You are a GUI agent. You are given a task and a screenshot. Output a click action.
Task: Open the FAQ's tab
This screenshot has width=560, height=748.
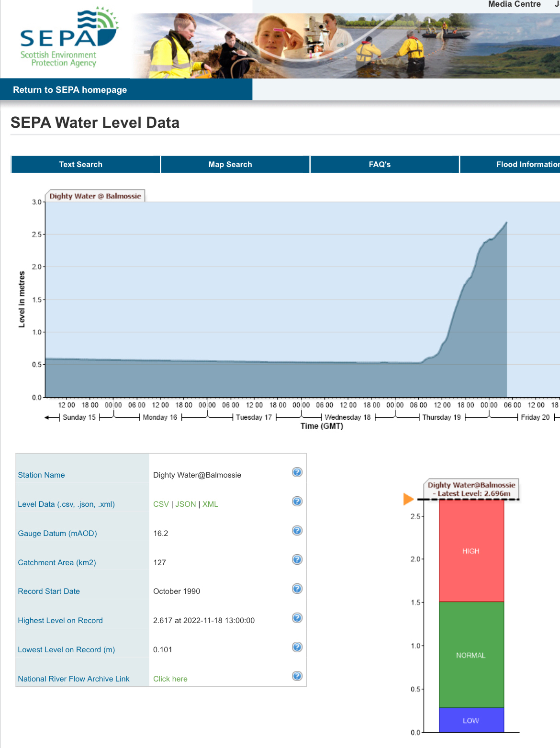coord(380,164)
